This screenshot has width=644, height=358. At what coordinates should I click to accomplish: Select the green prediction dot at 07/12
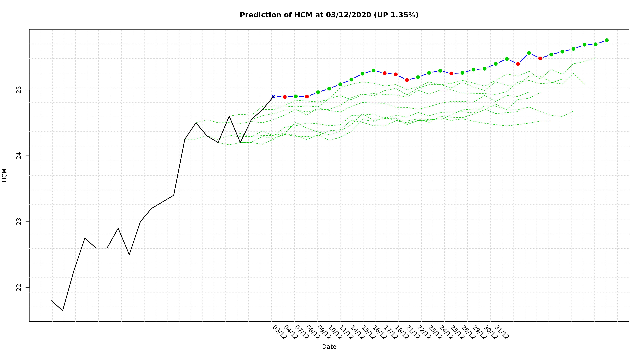(296, 96)
